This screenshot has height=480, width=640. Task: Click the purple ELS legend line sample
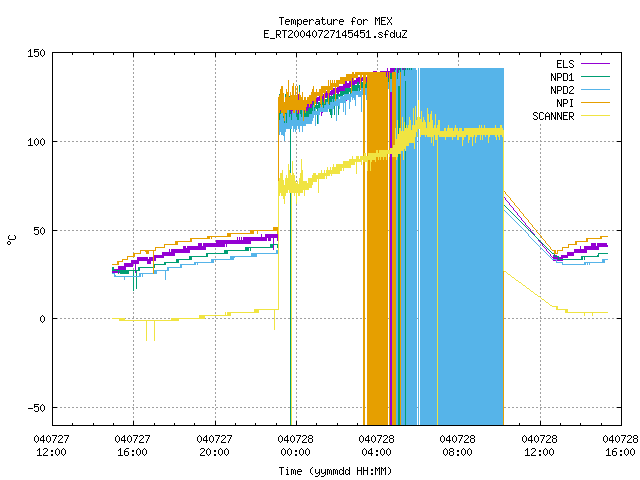point(595,64)
